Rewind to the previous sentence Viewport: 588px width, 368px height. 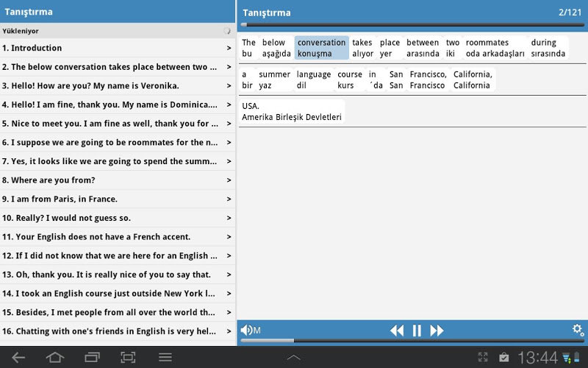(397, 330)
